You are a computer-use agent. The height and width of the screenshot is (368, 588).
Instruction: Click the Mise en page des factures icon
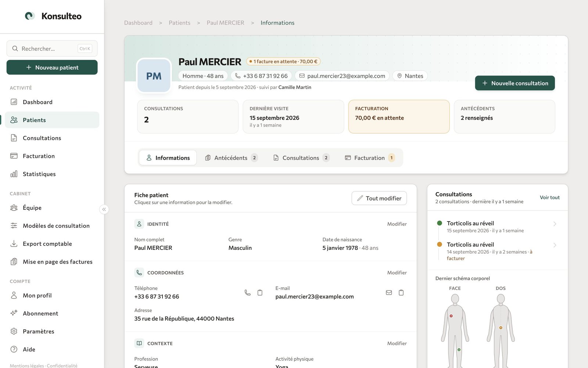14,262
